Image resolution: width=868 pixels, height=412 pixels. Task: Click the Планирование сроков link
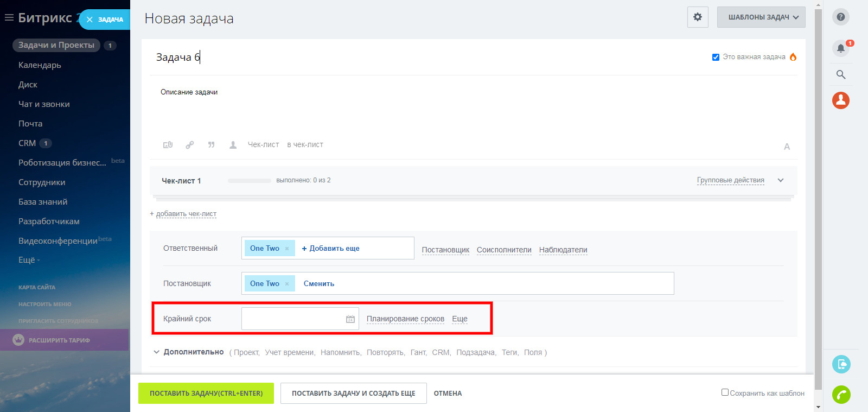pyautogui.click(x=405, y=319)
